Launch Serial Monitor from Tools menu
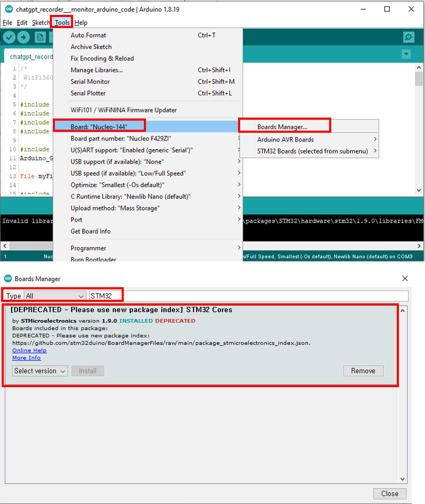 click(x=148, y=81)
